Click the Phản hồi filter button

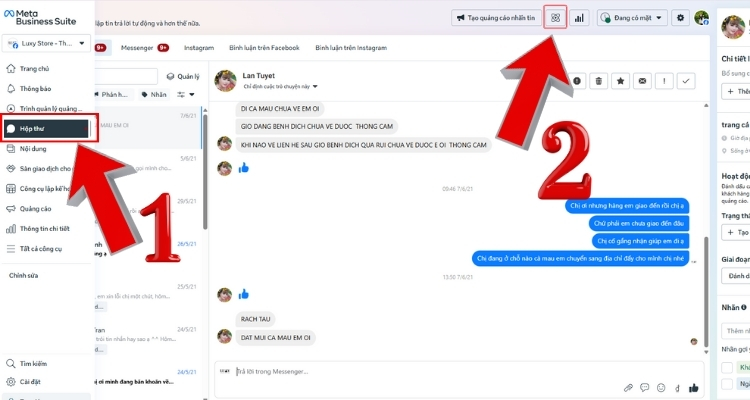[114, 94]
